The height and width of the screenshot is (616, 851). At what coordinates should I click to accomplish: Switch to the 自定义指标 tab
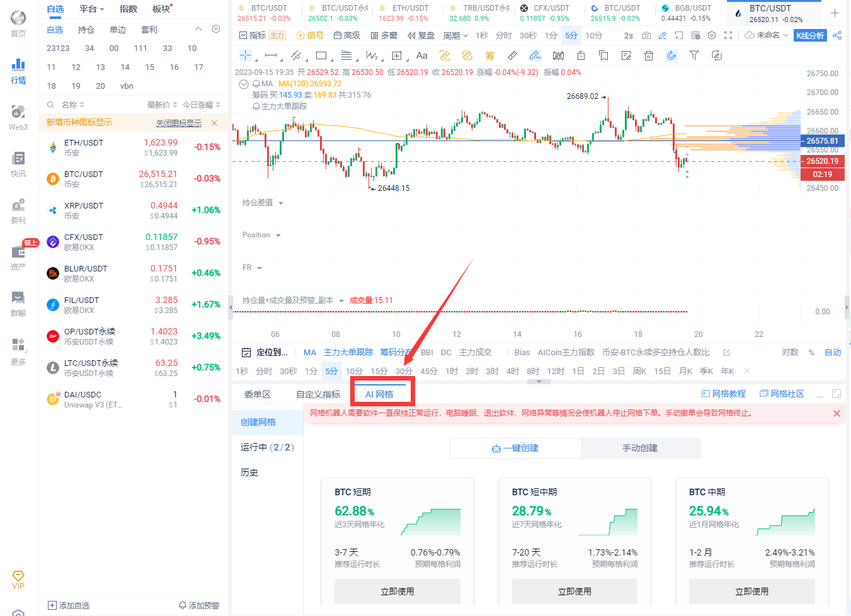(x=318, y=394)
